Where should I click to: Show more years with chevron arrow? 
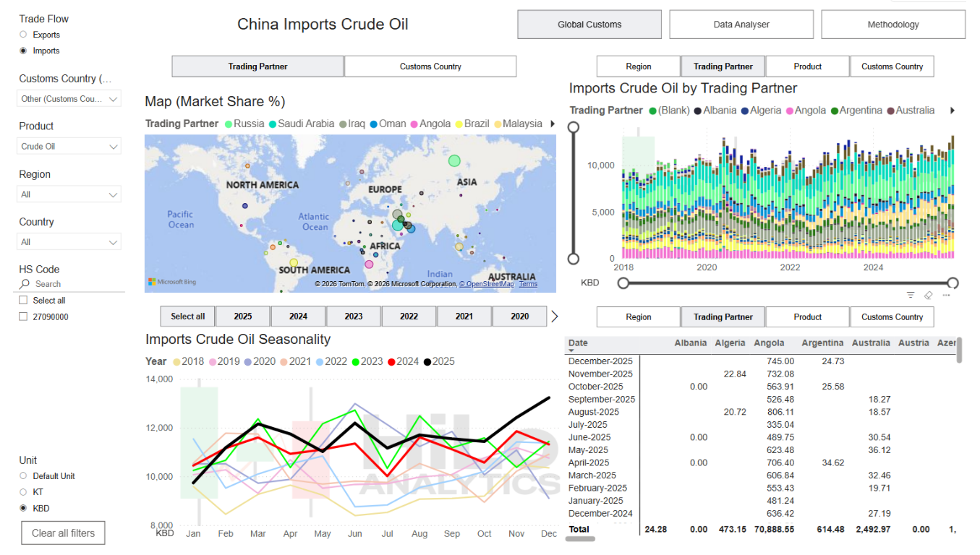[x=555, y=316]
